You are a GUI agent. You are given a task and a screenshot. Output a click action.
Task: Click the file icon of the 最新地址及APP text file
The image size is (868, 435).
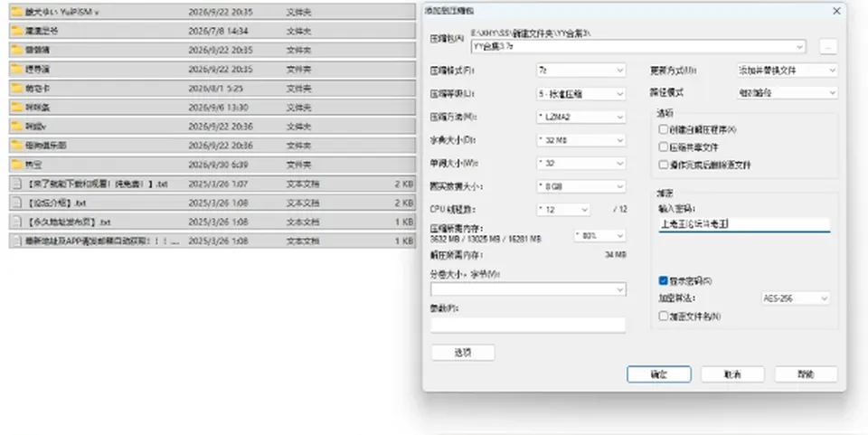17,241
